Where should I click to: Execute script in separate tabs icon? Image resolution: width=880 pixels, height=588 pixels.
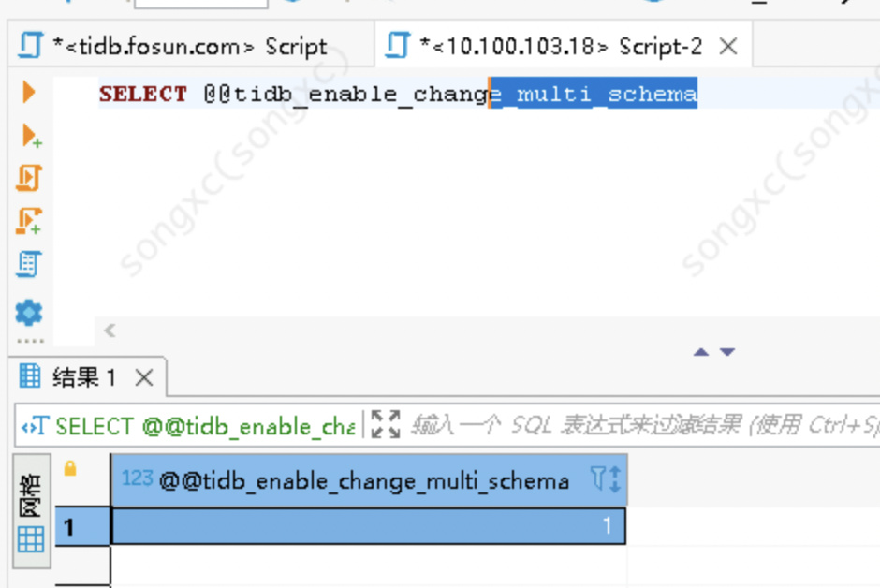click(29, 221)
